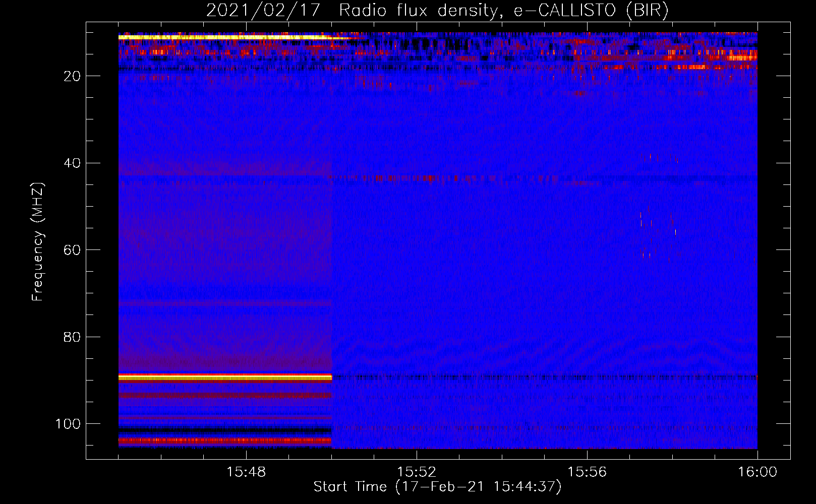Click the 20 MHz frequency tick label
This screenshot has height=504, width=816.
pyautogui.click(x=73, y=76)
